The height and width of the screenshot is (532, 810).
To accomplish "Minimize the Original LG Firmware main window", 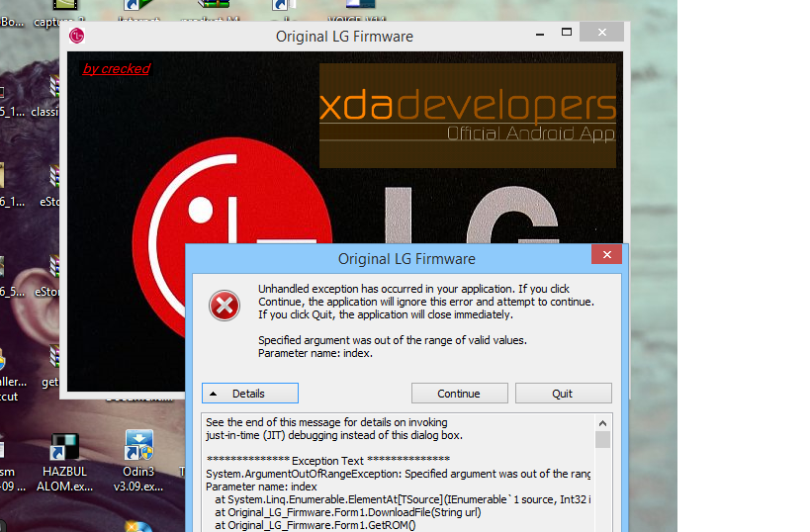I will 540,33.
